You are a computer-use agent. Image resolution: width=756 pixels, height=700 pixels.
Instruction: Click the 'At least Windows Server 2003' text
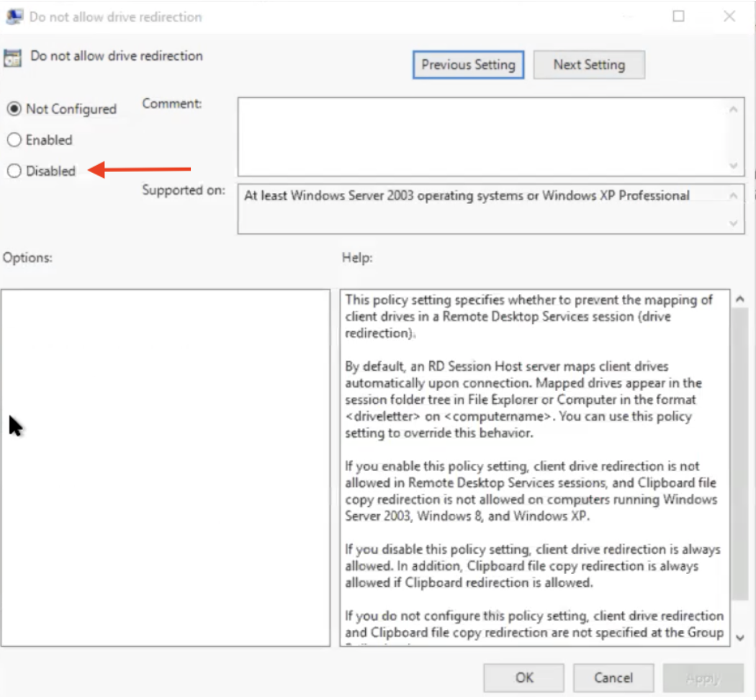[467, 196]
